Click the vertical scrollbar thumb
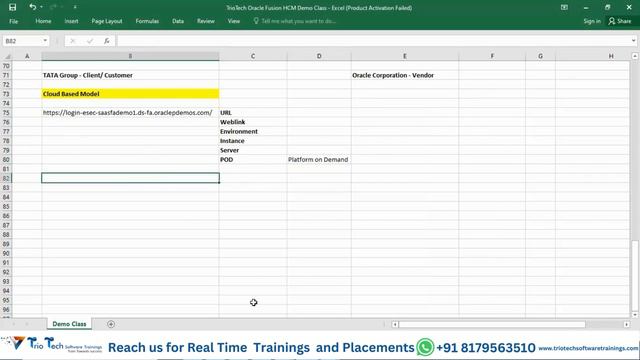This screenshot has height=360, width=640. click(635, 276)
